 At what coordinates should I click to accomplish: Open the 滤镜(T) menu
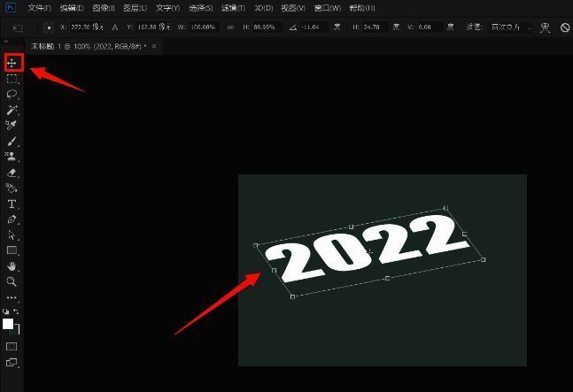233,8
